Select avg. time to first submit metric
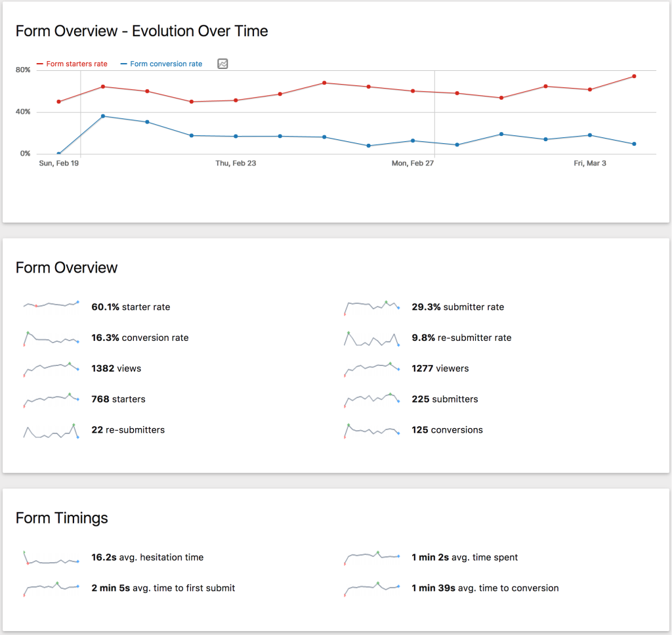 click(163, 588)
